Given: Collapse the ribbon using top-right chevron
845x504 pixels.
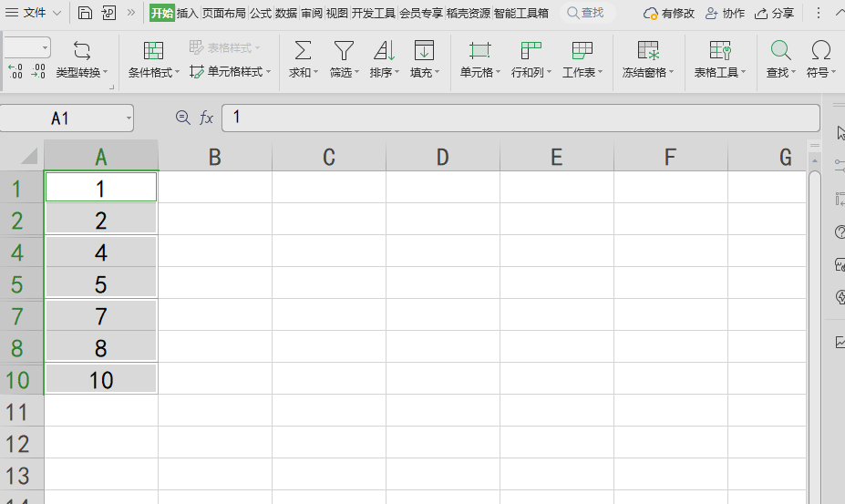Looking at the screenshot, I should (x=840, y=13).
